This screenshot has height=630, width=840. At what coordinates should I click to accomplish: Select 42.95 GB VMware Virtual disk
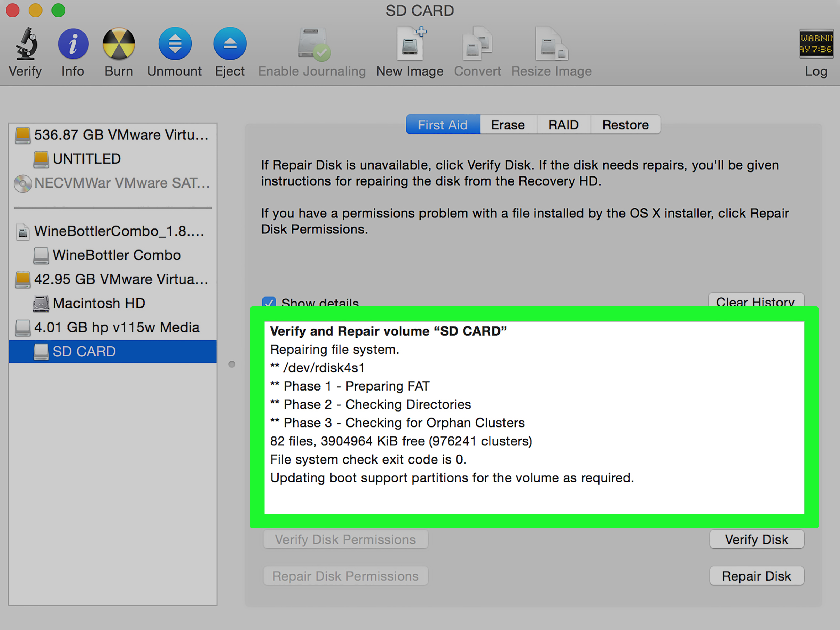point(113,279)
